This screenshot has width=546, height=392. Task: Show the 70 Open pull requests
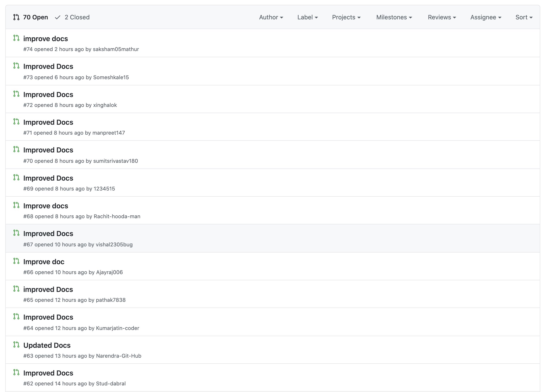[x=35, y=17]
